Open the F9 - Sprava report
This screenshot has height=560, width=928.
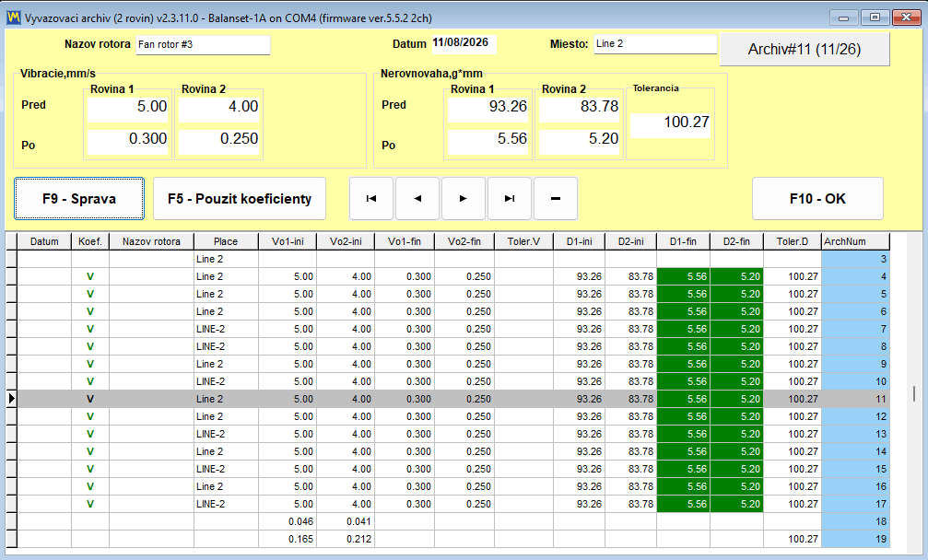click(79, 199)
